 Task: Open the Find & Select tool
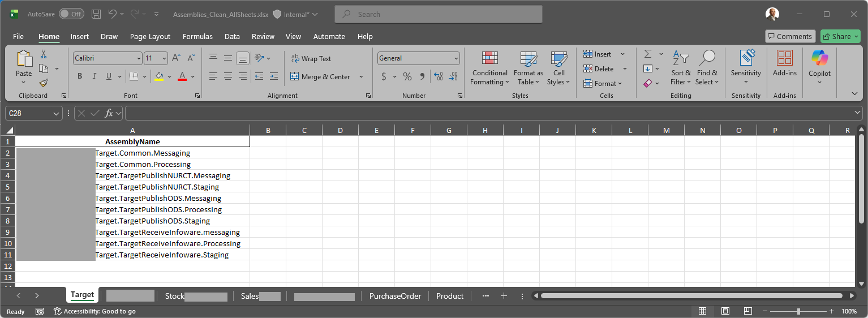tap(707, 68)
